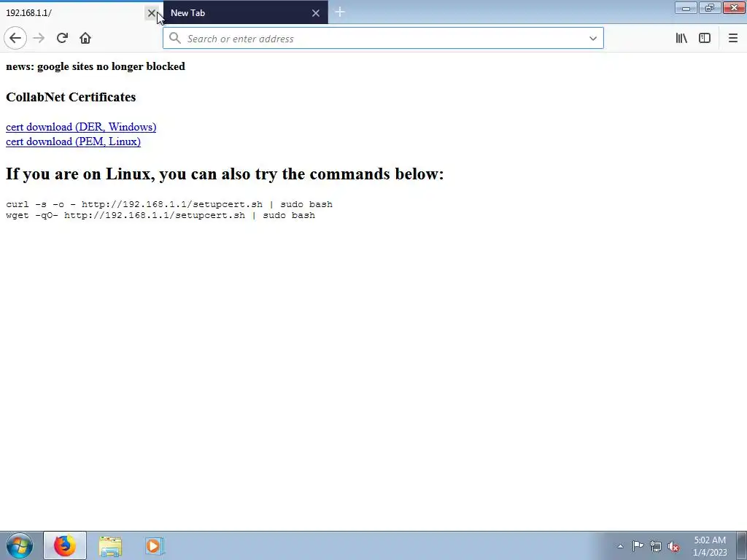Go back to the previous page
This screenshot has height=560, width=747.
15,38
